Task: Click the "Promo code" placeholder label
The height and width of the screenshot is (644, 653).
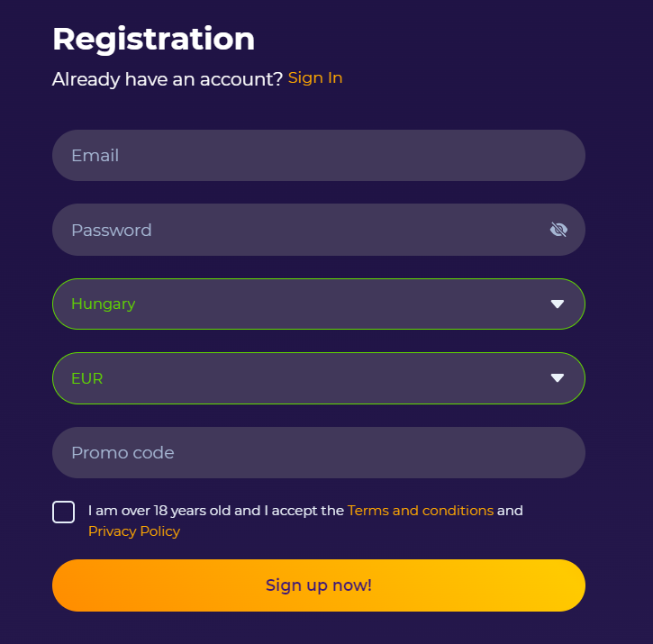Action: tap(122, 453)
